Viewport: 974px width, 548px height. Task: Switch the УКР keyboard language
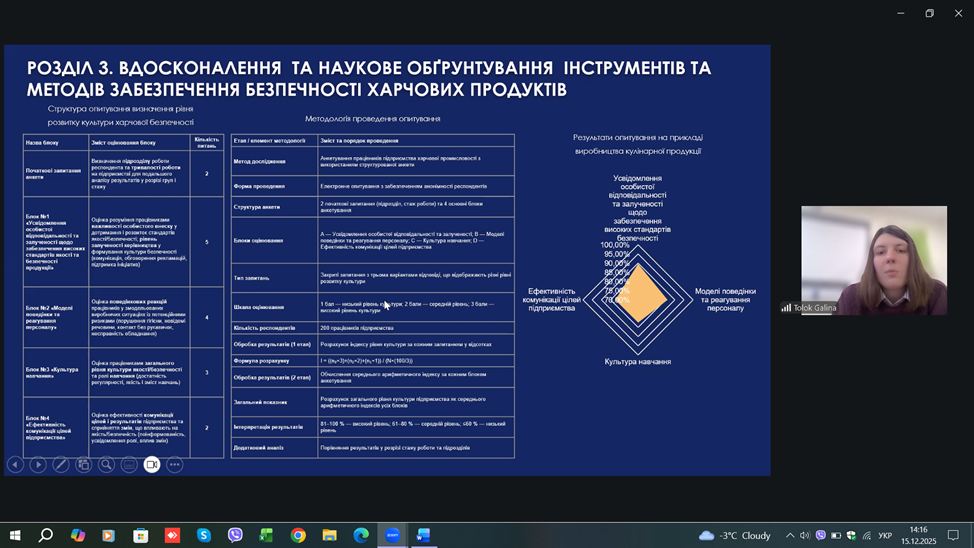tap(885, 536)
